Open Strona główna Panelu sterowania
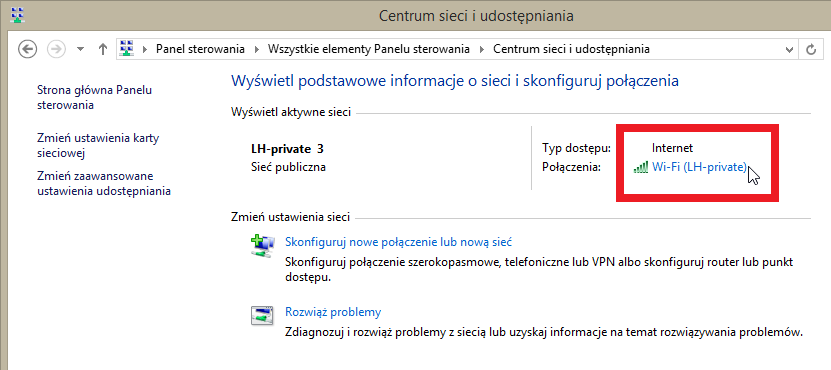 (x=94, y=98)
